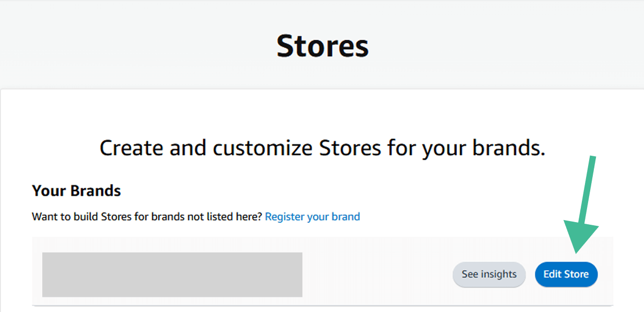Select the brand thumbnail placeholder rectangle
The image size is (644, 312).
pos(172,274)
